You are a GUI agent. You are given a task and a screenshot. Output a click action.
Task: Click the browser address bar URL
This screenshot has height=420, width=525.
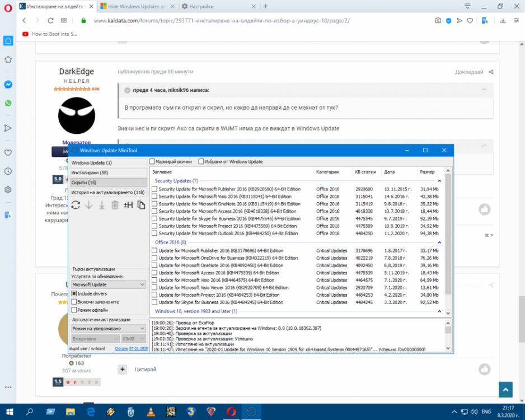coord(221,21)
